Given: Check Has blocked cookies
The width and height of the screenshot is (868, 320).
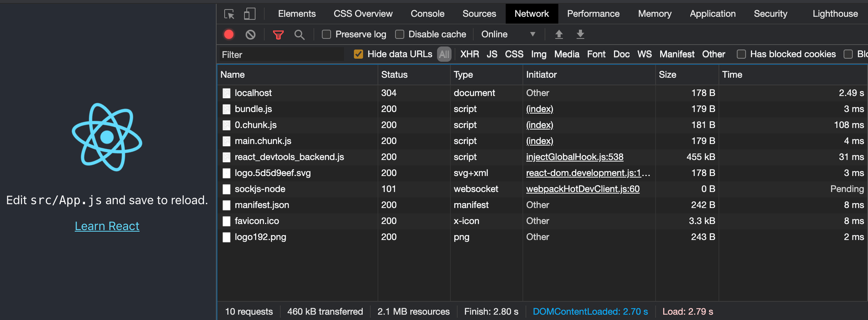Looking at the screenshot, I should click(x=741, y=54).
